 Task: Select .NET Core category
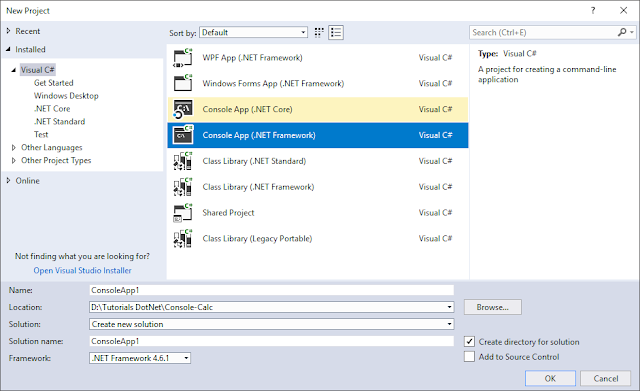(x=52, y=109)
